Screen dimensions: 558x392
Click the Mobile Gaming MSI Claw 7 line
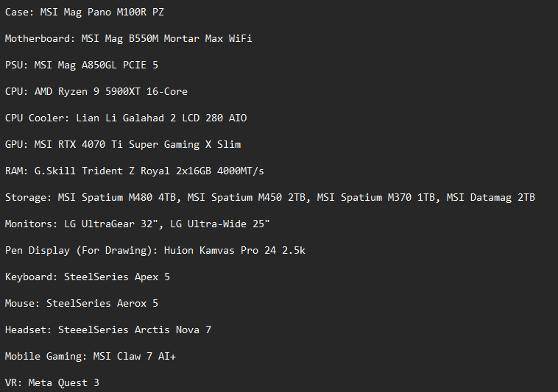click(90, 356)
